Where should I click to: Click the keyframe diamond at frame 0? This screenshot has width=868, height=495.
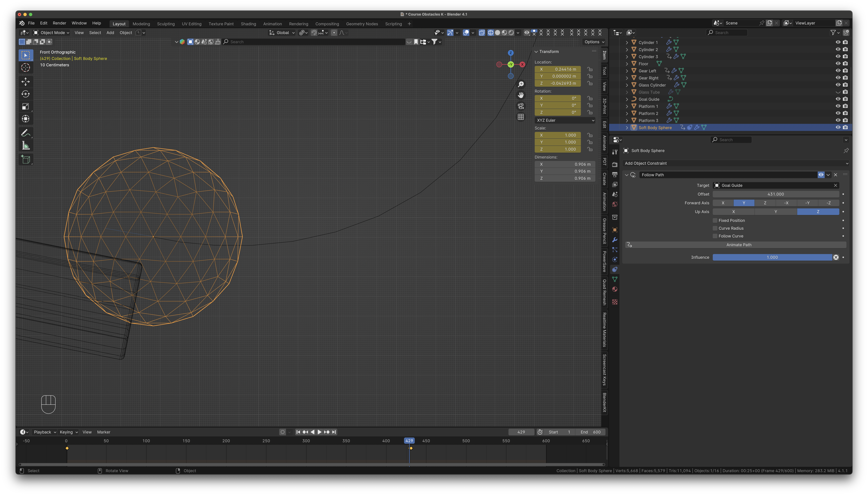[67, 448]
